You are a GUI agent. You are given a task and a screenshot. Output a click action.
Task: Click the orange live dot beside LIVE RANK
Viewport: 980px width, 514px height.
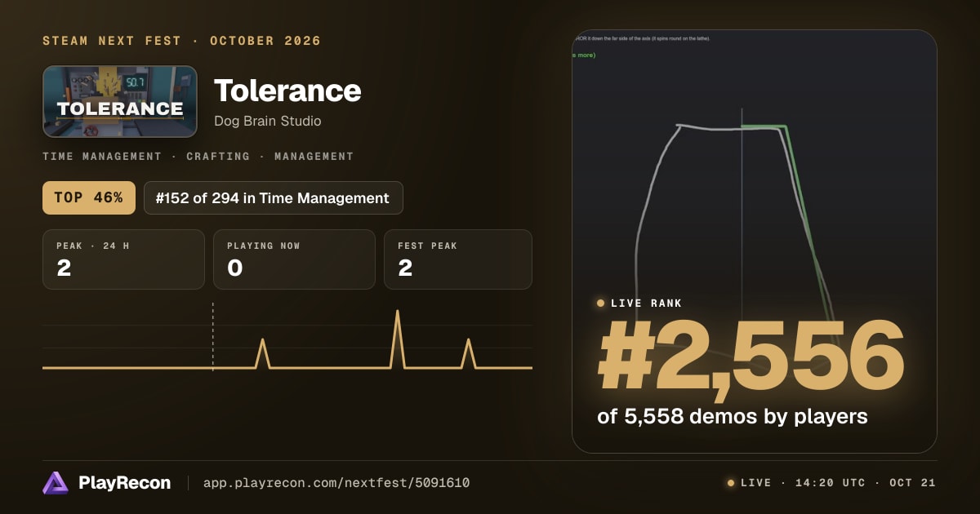pyautogui.click(x=601, y=304)
